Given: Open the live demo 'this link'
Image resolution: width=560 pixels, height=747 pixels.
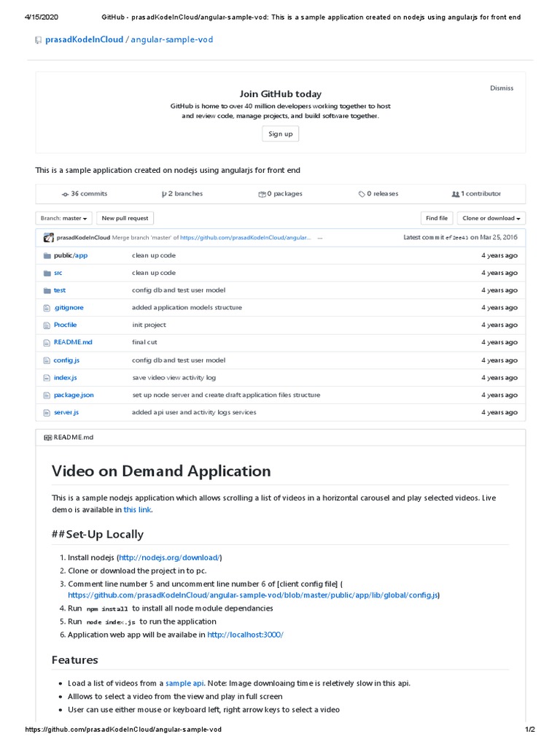Looking at the screenshot, I should click(137, 510).
